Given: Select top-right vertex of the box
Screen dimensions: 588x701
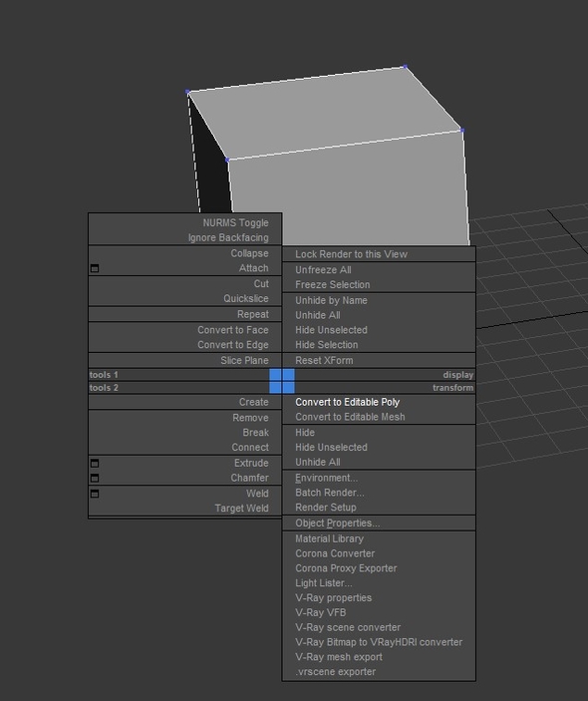Looking at the screenshot, I should click(406, 67).
